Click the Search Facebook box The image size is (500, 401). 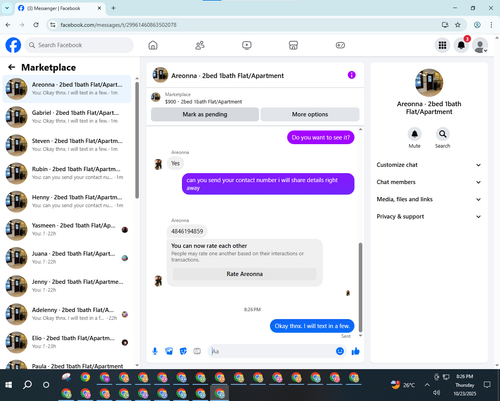[79, 45]
